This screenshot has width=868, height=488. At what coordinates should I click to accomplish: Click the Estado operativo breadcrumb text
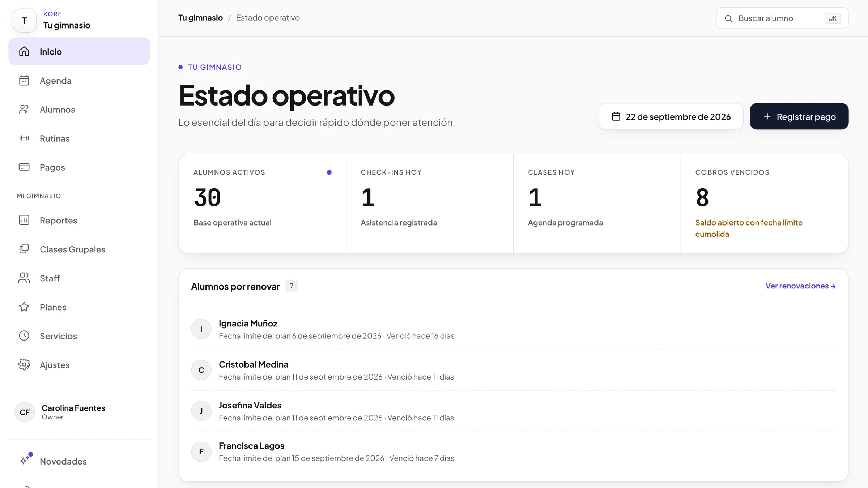pyautogui.click(x=268, y=18)
